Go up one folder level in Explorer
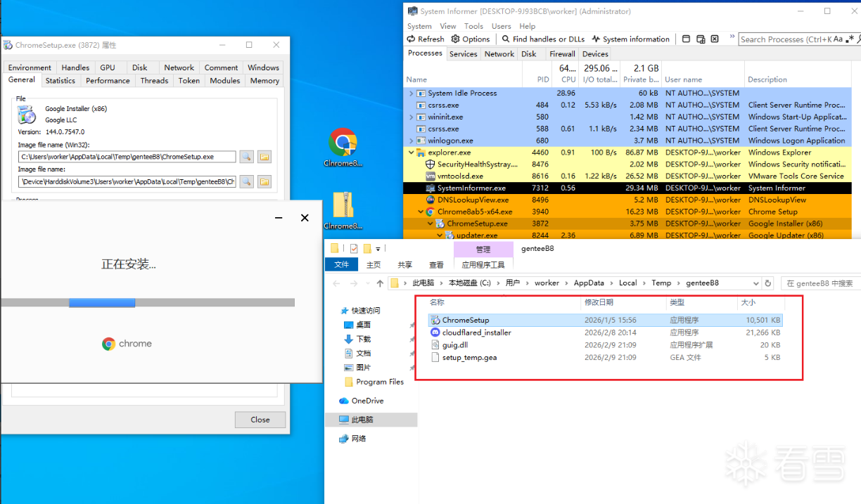 click(x=381, y=283)
